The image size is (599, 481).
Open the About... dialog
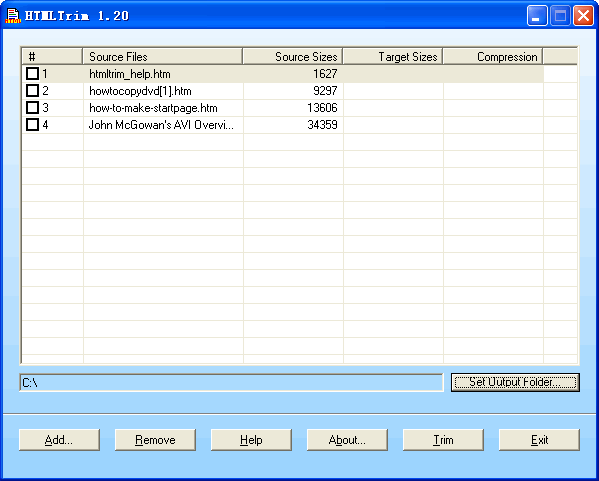click(347, 440)
